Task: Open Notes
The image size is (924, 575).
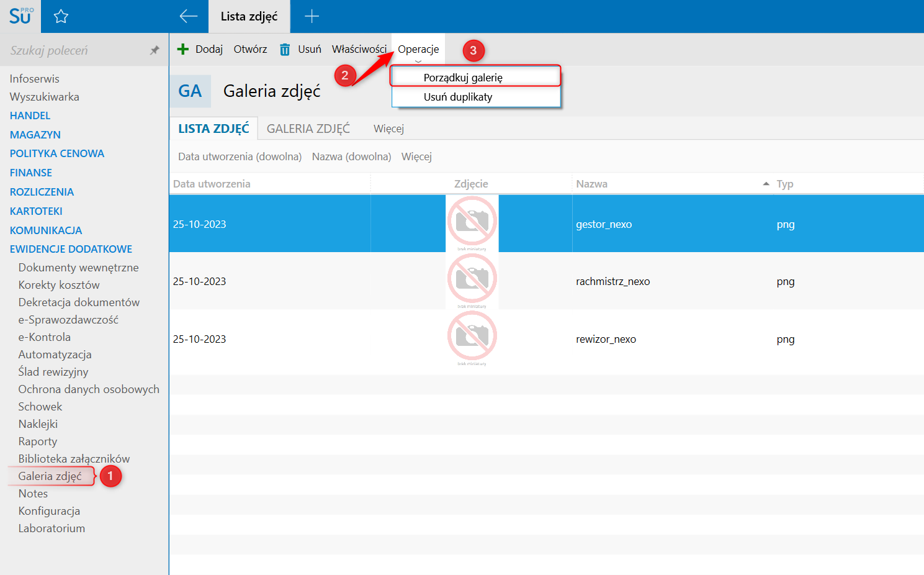Action: click(x=33, y=494)
